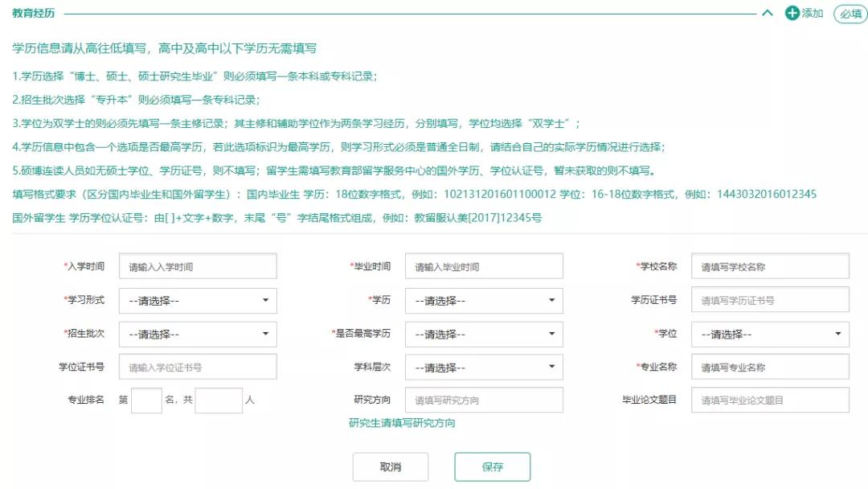
Task: Open the 学习形式 dropdown
Action: [198, 300]
